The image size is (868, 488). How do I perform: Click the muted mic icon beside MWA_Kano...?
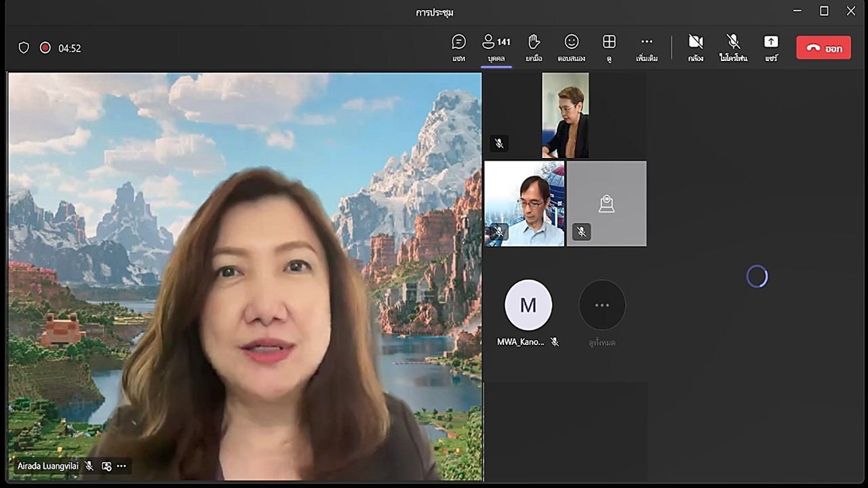(555, 342)
